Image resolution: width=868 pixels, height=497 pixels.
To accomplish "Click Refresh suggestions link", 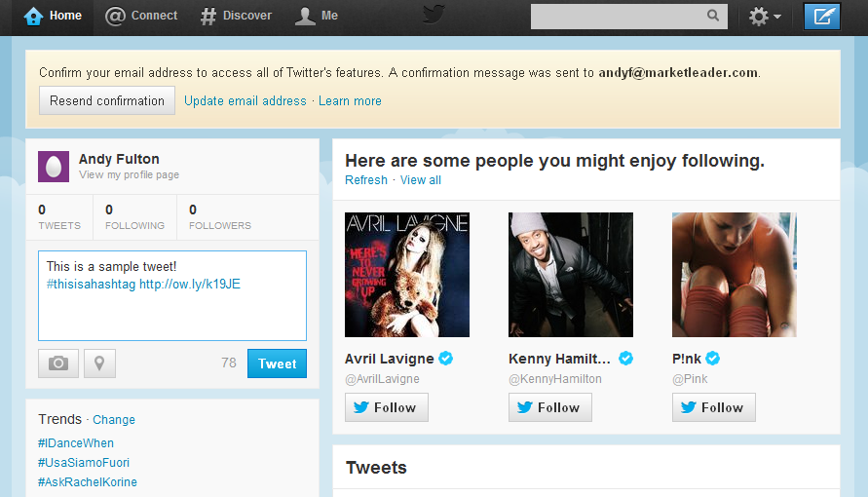I will tap(366, 180).
